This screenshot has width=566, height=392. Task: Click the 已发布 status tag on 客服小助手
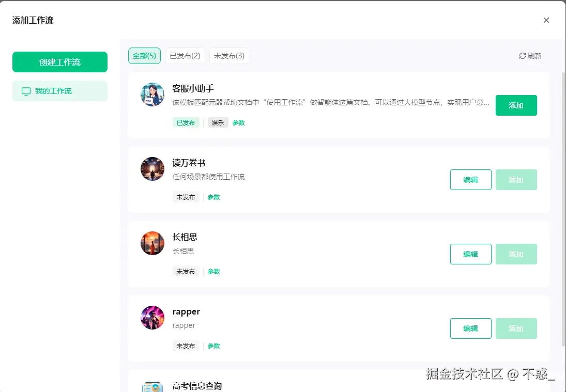coord(186,122)
